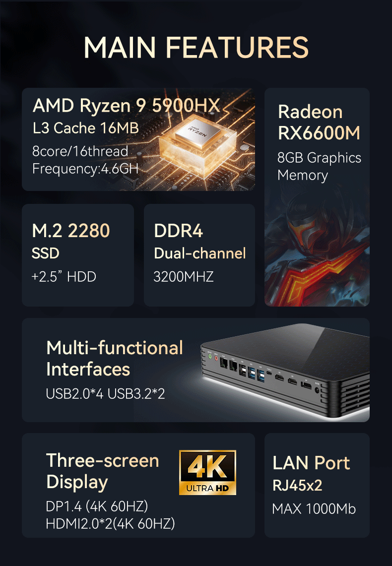Click the 8GB Graphics Memory text
The image size is (392, 566).
tap(319, 166)
